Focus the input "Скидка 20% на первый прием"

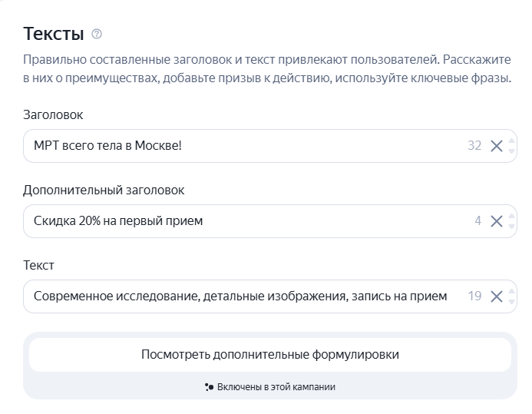click(x=230, y=221)
